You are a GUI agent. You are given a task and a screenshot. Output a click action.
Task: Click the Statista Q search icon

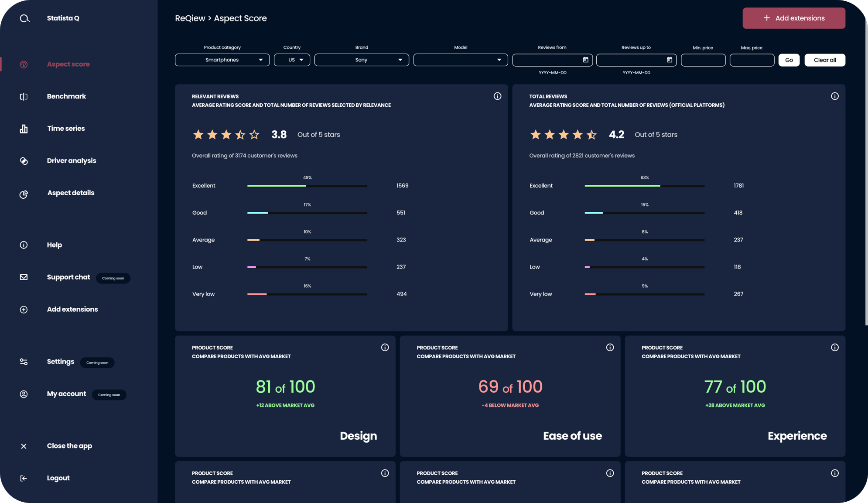coord(24,18)
